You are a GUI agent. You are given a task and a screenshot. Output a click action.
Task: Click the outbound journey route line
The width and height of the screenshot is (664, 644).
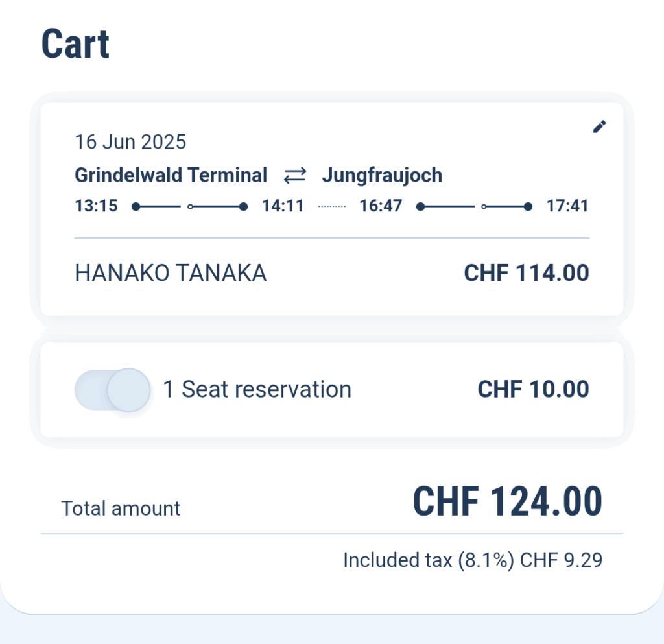click(x=189, y=207)
